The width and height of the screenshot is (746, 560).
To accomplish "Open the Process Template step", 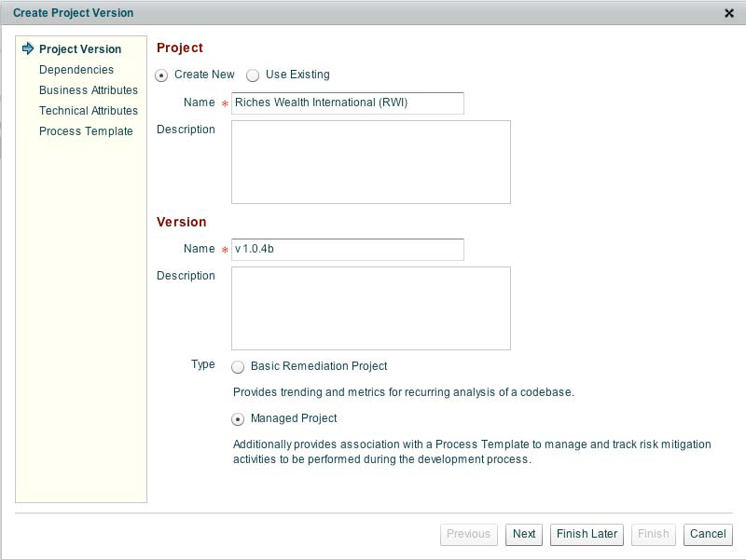I will point(86,131).
